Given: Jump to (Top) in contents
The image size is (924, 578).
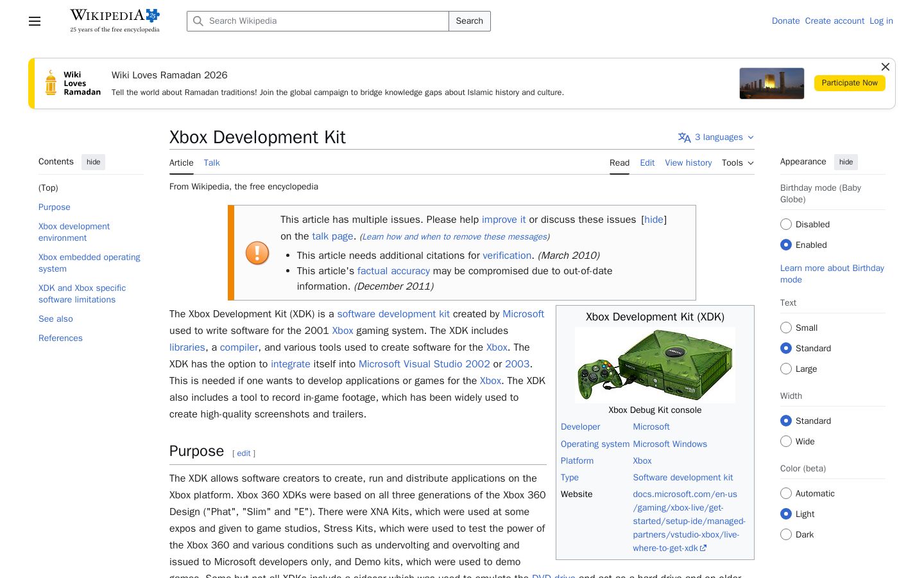Looking at the screenshot, I should coord(48,188).
